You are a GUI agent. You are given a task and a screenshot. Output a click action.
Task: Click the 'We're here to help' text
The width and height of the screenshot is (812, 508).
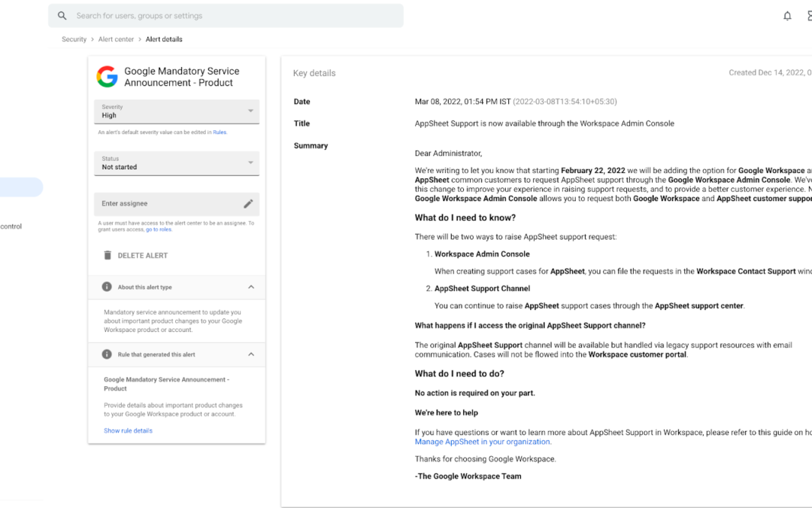pyautogui.click(x=447, y=412)
